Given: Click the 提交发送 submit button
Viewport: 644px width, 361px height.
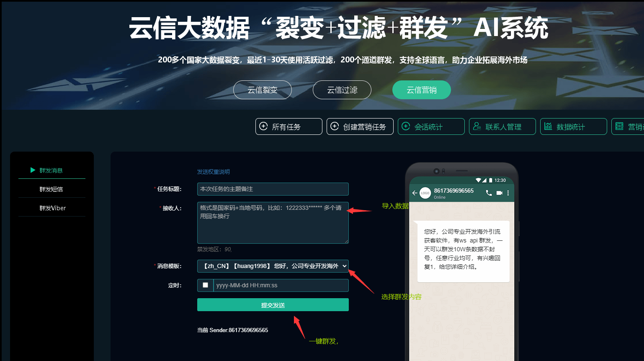Looking at the screenshot, I should [273, 305].
